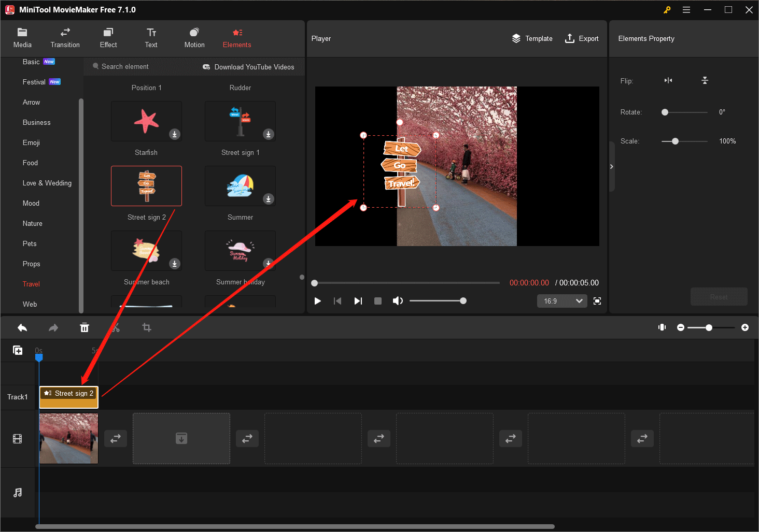The image size is (759, 532).
Task: Click the transition slot after first clip
Action: tap(116, 438)
